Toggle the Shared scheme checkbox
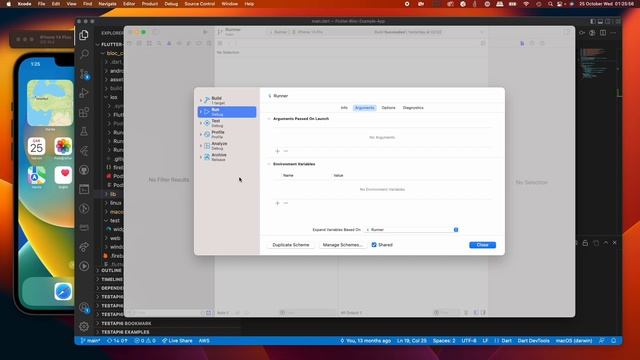The width and height of the screenshot is (640, 360). (374, 245)
